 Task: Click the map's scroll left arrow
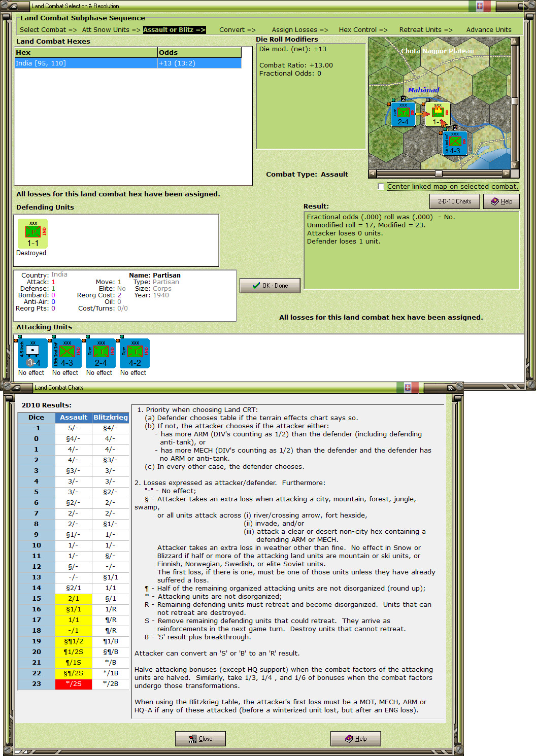(x=373, y=174)
